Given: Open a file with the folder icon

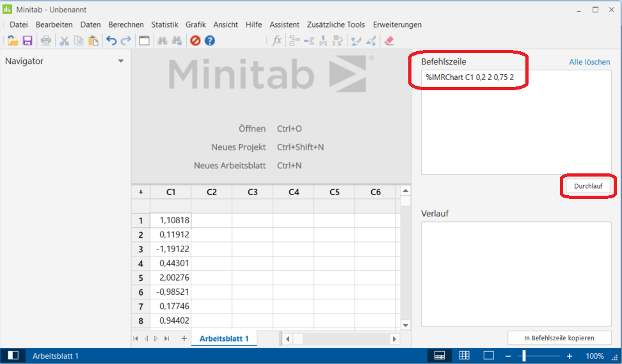Looking at the screenshot, I should [13, 40].
